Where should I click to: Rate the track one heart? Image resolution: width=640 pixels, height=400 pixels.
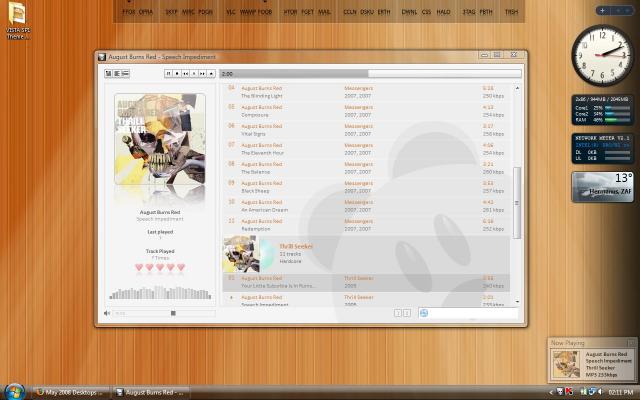click(139, 267)
